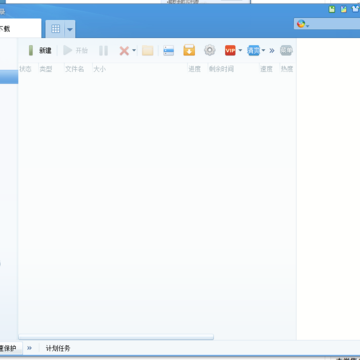Open the dropdown next to the blue icon
The width and height of the screenshot is (360, 360).
[263, 51]
